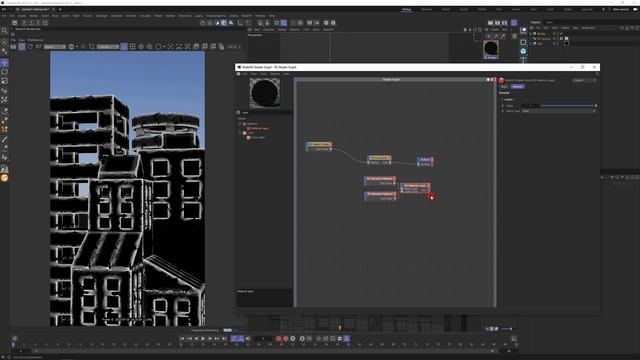Toggle the highlighted square before RenderView grid icon
Image resolution: width=640 pixels, height=360 pixels.
point(124,47)
